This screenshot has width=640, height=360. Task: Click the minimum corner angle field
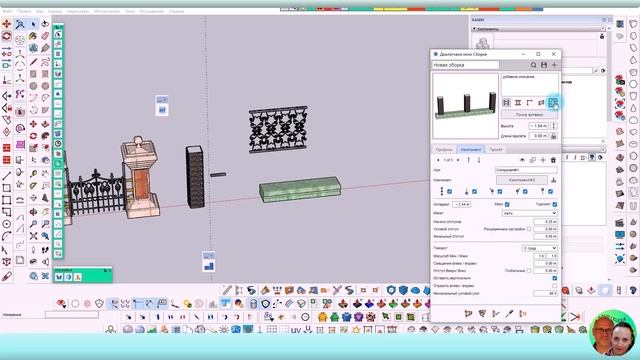pyautogui.click(x=545, y=293)
